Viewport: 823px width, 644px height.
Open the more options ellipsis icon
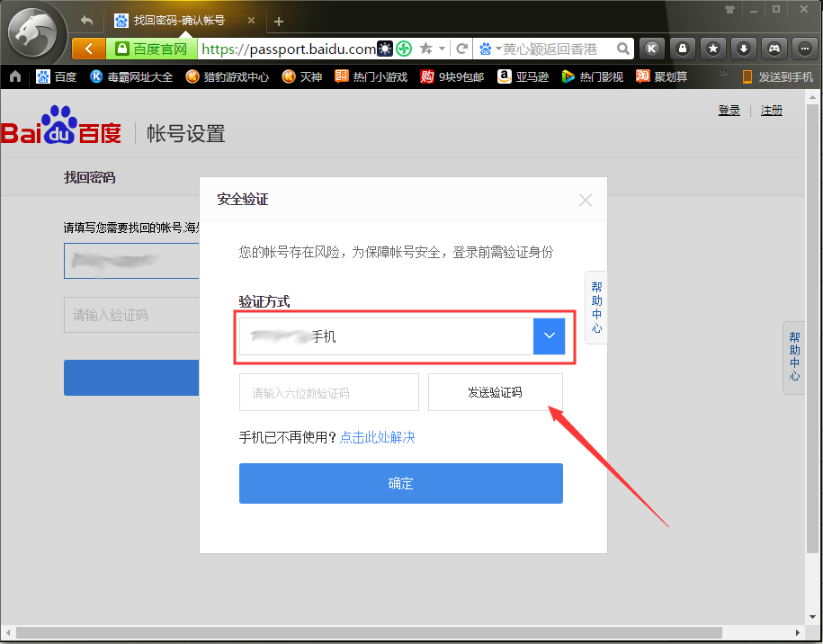pos(803,48)
